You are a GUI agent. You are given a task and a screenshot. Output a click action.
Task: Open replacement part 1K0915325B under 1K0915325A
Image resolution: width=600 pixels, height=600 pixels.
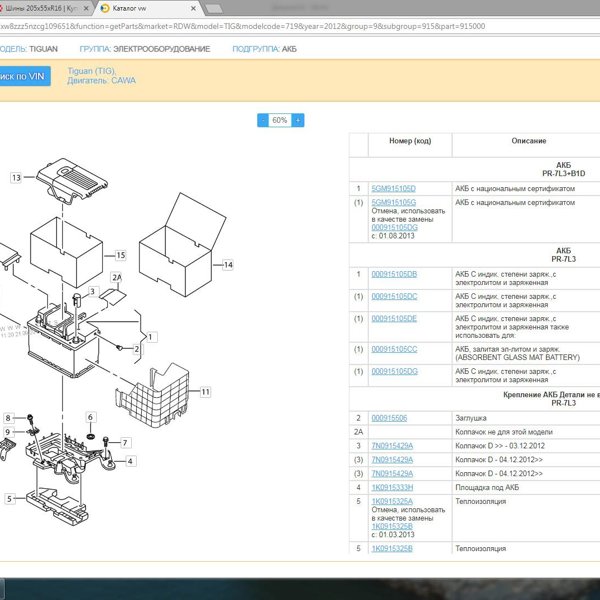pos(392,527)
